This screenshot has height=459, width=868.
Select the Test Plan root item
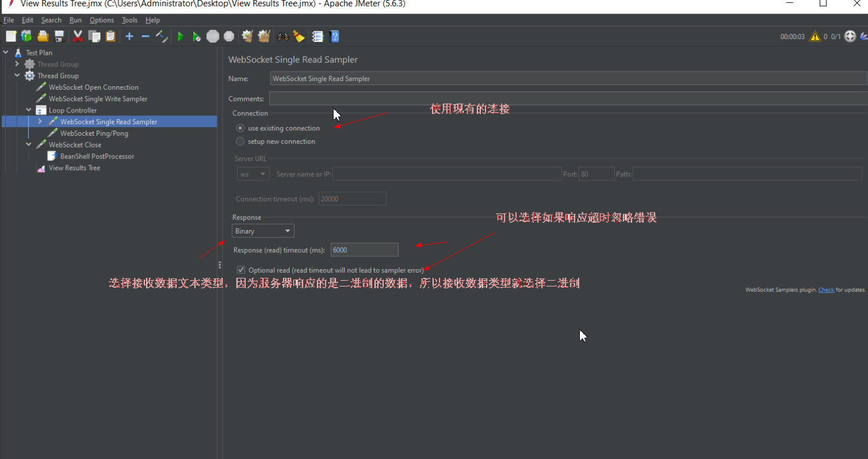[38, 52]
